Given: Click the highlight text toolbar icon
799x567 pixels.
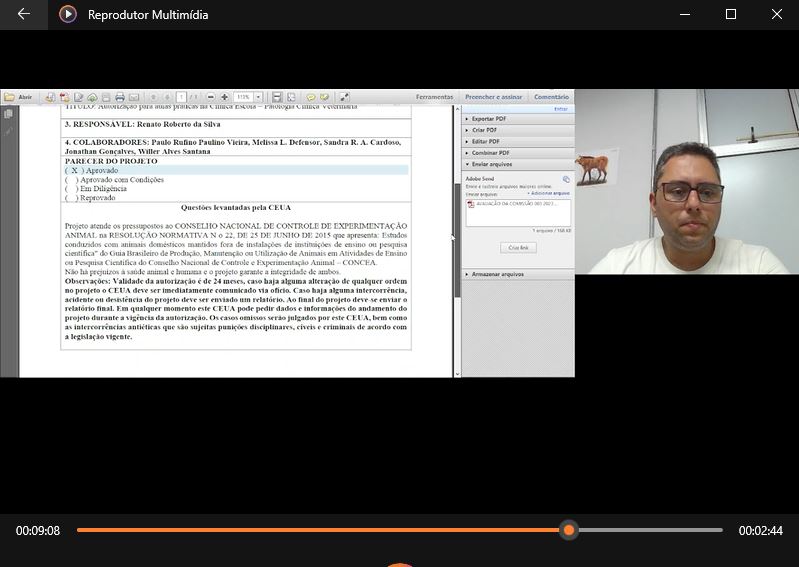Looking at the screenshot, I should tap(324, 97).
